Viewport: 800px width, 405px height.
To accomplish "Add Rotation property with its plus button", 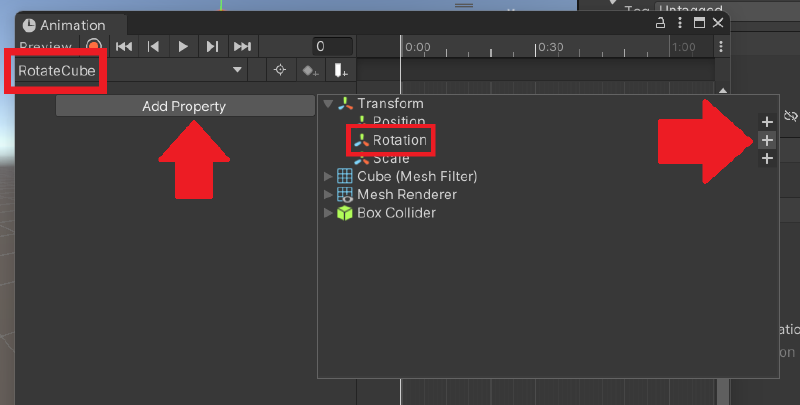I will click(x=767, y=140).
